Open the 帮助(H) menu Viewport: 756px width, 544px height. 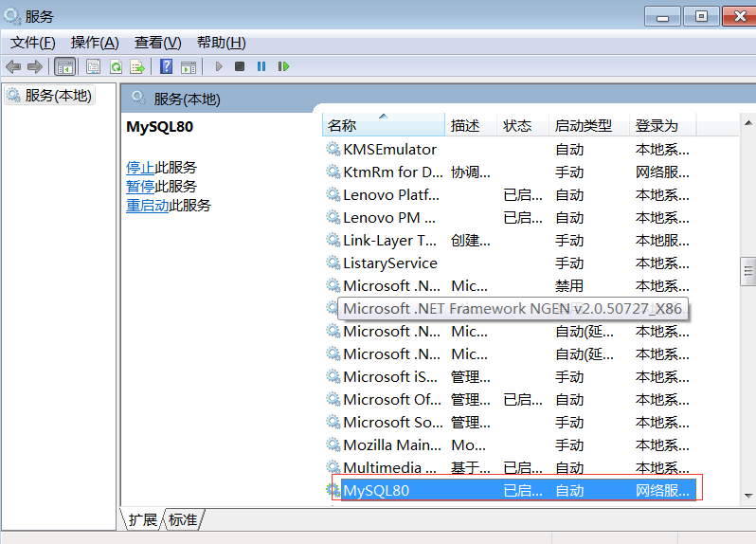222,43
